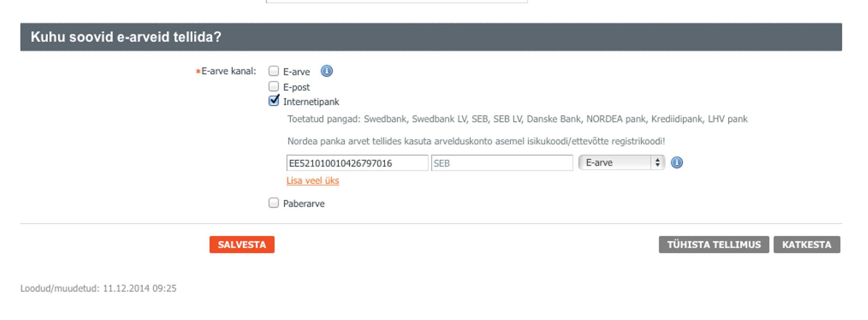Click the 'Kuhu soovid e-arveid tellida?' header

(126, 37)
